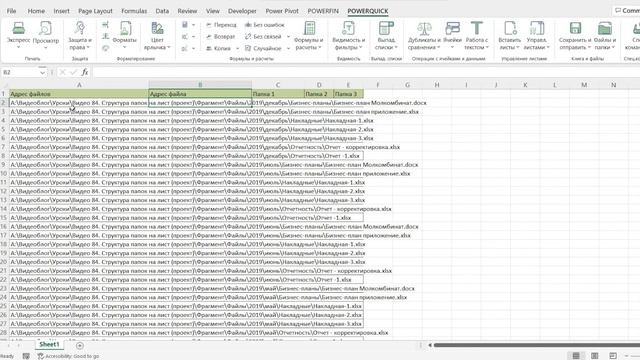
Task: Click the Случайное button
Action: point(263,49)
